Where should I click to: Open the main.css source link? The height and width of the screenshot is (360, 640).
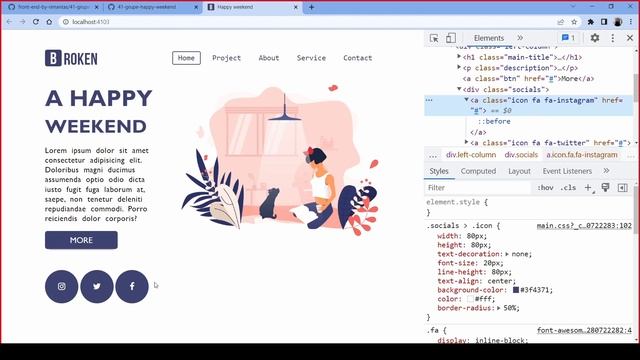click(584, 226)
